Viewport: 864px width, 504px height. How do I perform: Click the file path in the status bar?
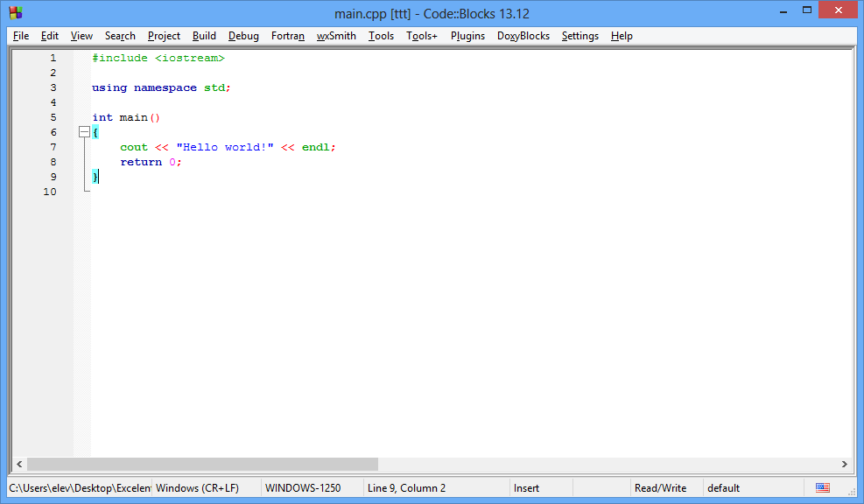(x=80, y=488)
